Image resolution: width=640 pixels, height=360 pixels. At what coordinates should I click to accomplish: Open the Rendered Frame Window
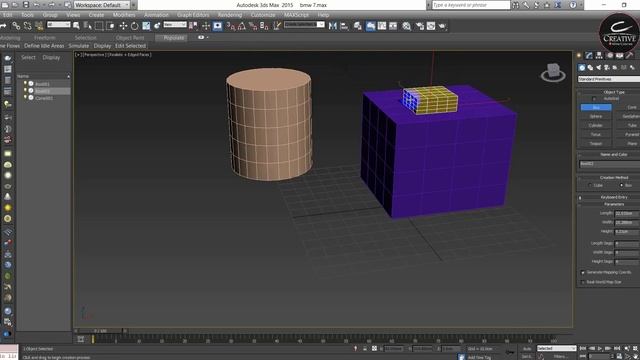(x=431, y=26)
